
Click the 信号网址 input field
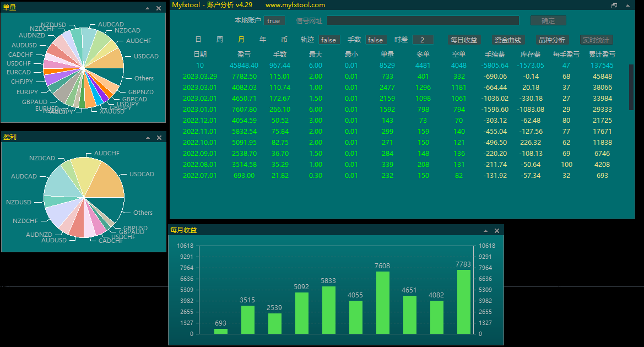point(423,20)
